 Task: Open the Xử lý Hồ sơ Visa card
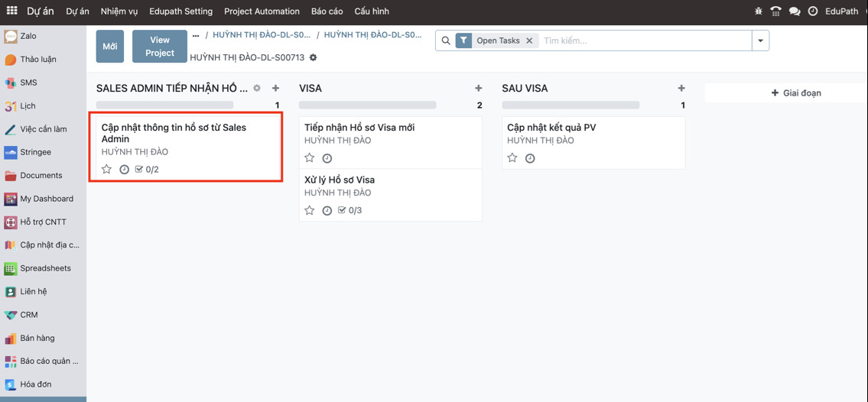pyautogui.click(x=390, y=195)
